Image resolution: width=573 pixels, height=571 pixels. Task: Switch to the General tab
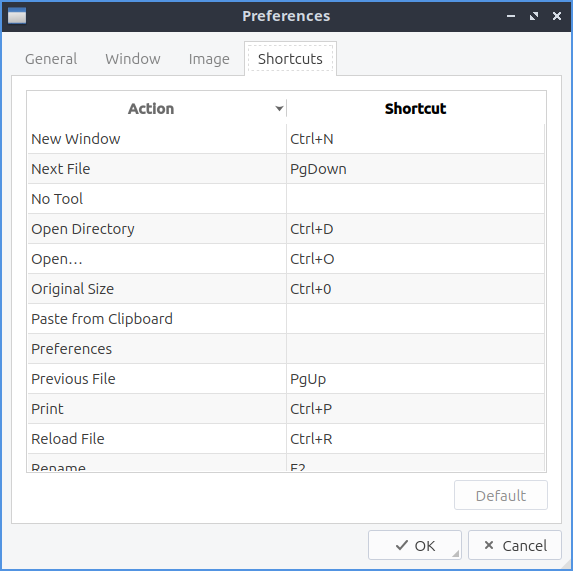(x=51, y=59)
